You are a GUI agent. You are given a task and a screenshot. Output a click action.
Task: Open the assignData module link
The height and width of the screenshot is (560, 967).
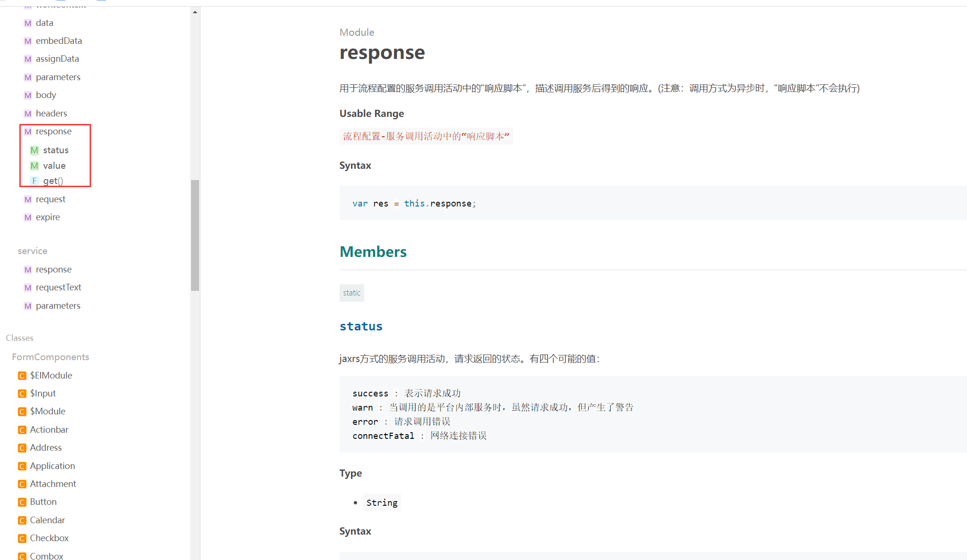57,59
